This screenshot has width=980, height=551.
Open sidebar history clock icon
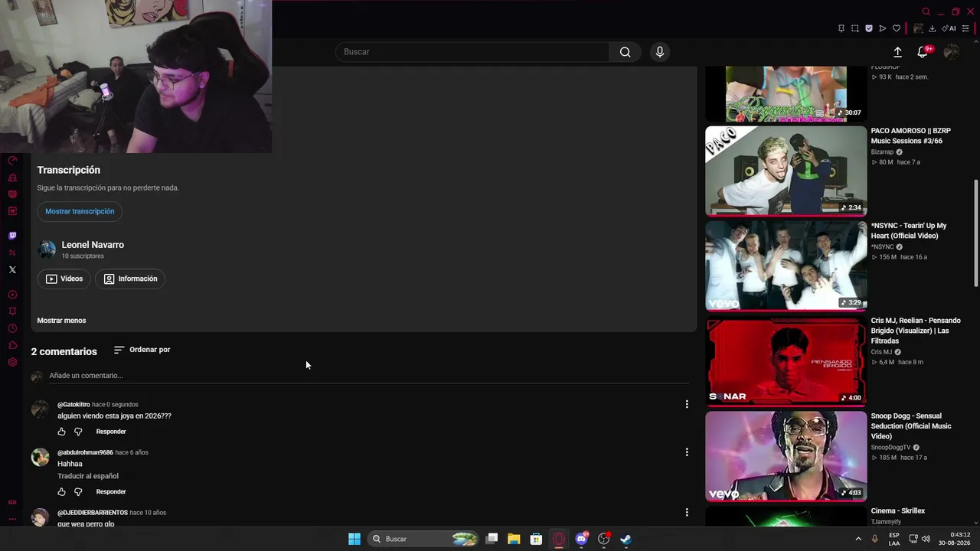pos(12,328)
